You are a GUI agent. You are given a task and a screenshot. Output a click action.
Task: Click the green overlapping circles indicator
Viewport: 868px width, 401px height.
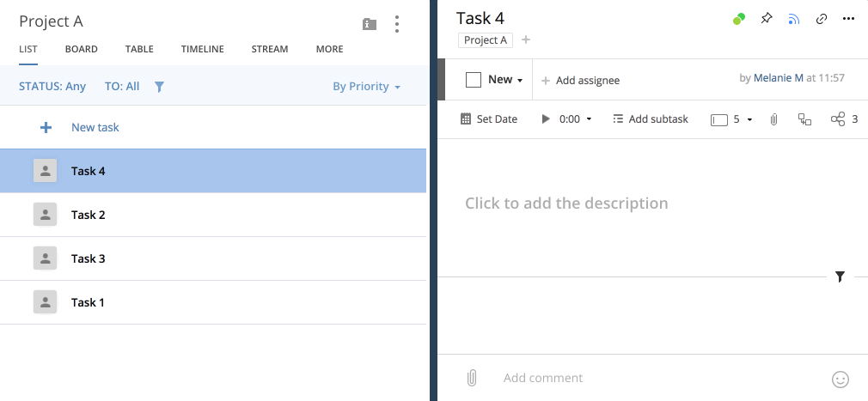tap(738, 19)
